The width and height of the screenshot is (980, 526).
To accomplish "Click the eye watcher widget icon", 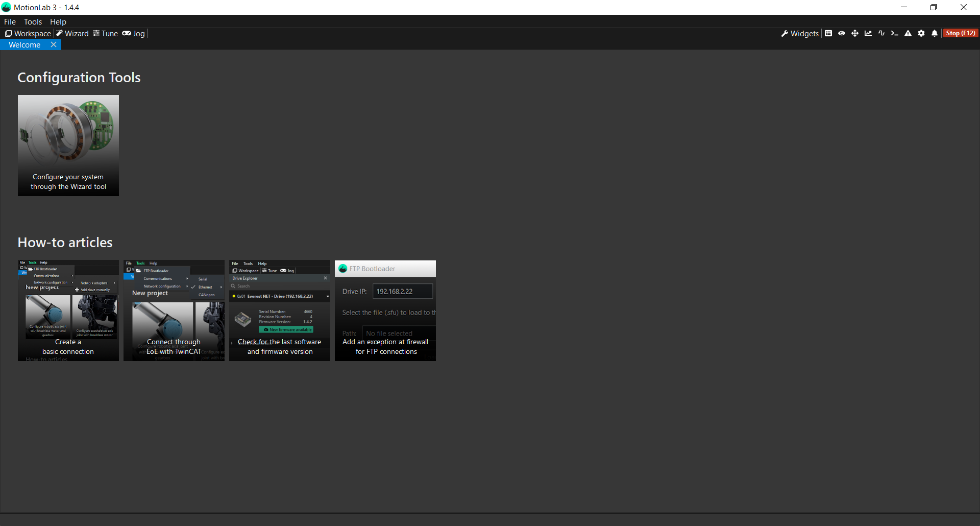I will coord(842,34).
